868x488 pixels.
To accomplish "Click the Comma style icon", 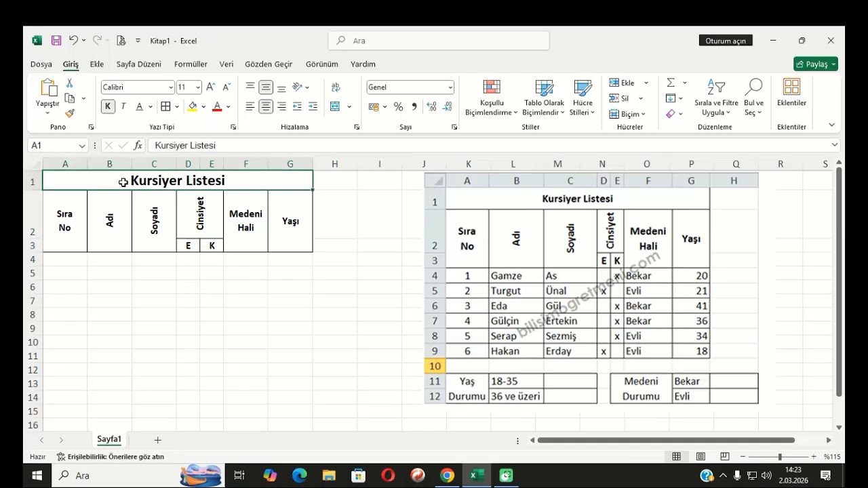I will 413,106.
